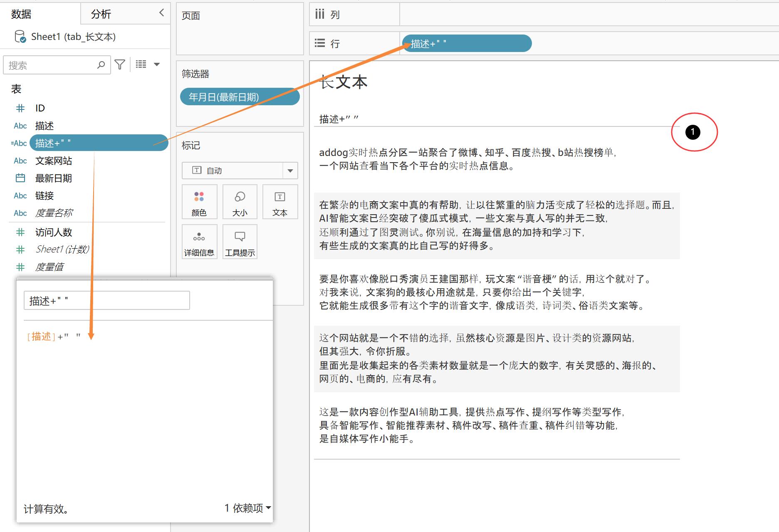Click the 标记 card header
This screenshot has width=779, height=532.
pos(191,146)
